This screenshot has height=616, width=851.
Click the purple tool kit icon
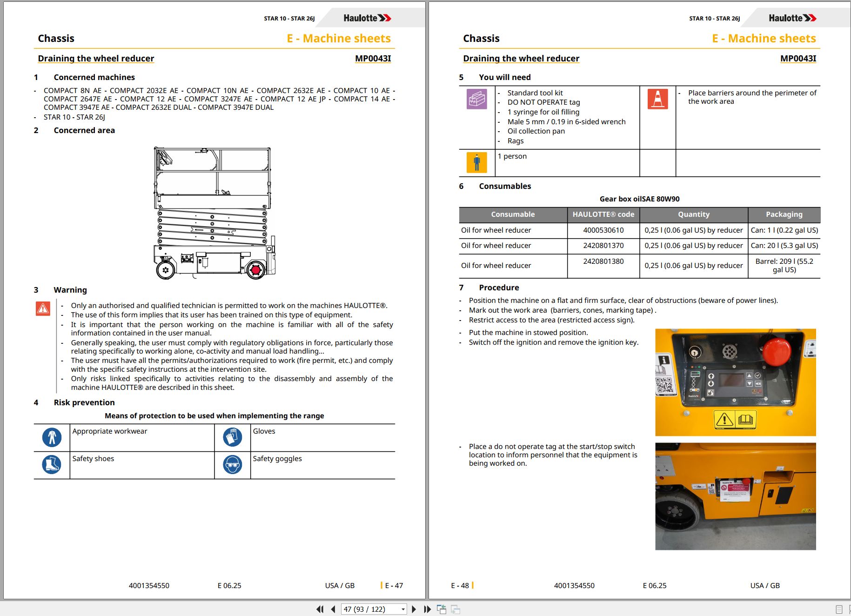476,99
